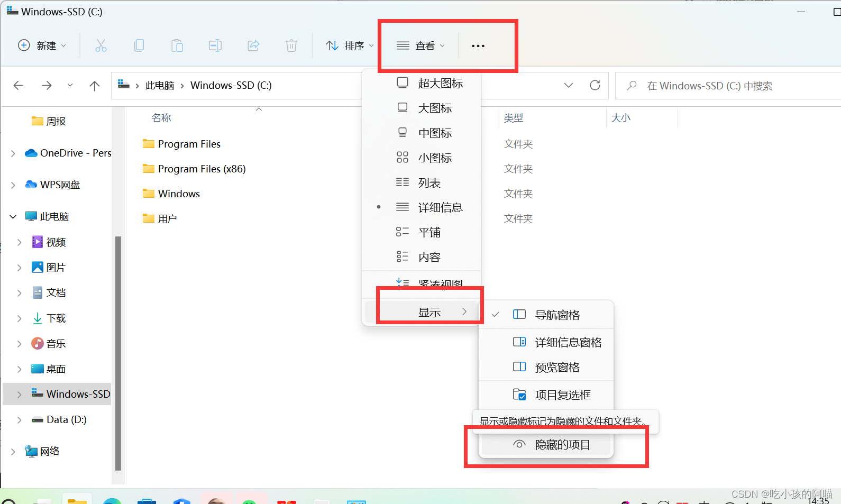This screenshot has width=841, height=504.
Task: Select 桌面 in navigation pane
Action: pyautogui.click(x=56, y=369)
